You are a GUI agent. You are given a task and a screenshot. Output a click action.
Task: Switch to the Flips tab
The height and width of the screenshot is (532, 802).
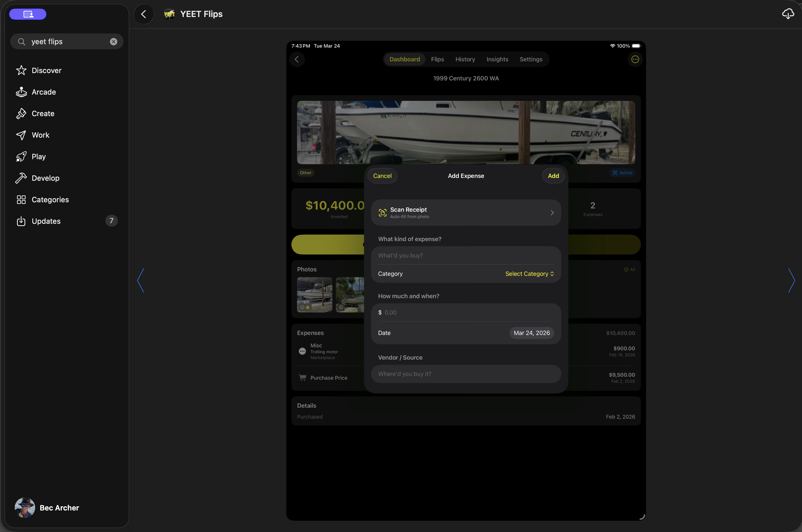pyautogui.click(x=438, y=59)
